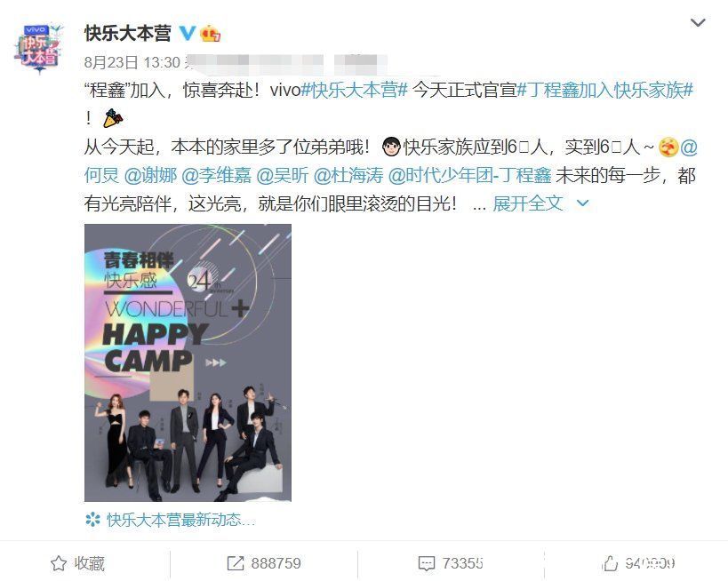Open the @时代少年团-丁程鑫 profile

(x=469, y=175)
